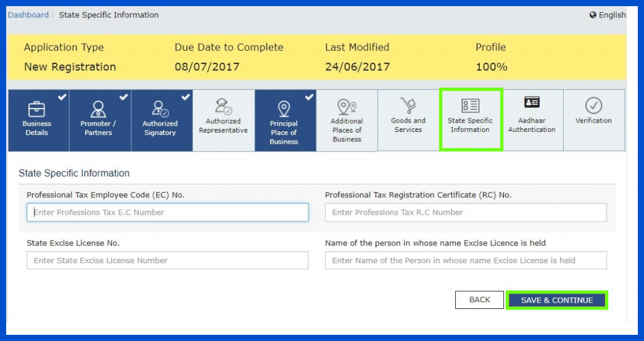The height and width of the screenshot is (341, 644).
Task: Open the Additional Places of Business tab
Action: coord(347,121)
